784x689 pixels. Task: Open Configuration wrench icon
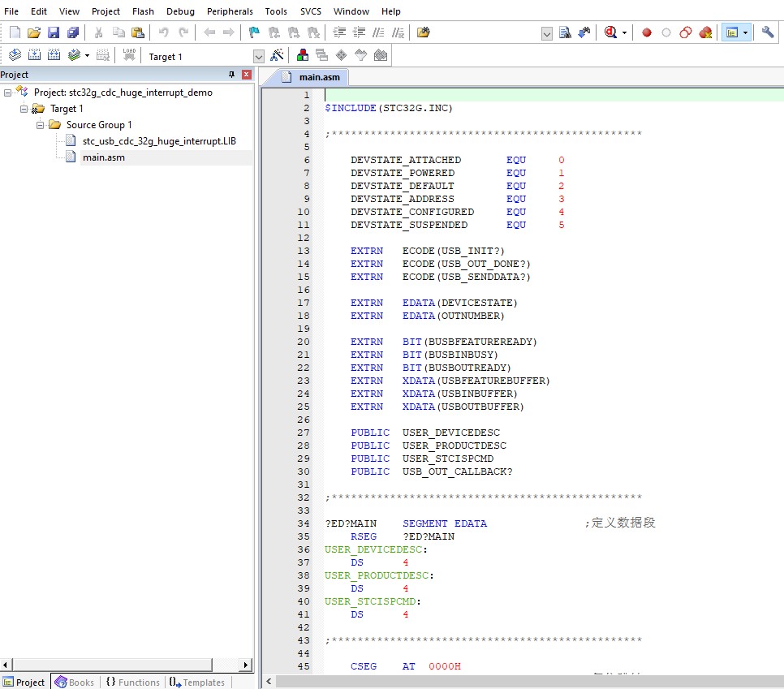[x=768, y=32]
